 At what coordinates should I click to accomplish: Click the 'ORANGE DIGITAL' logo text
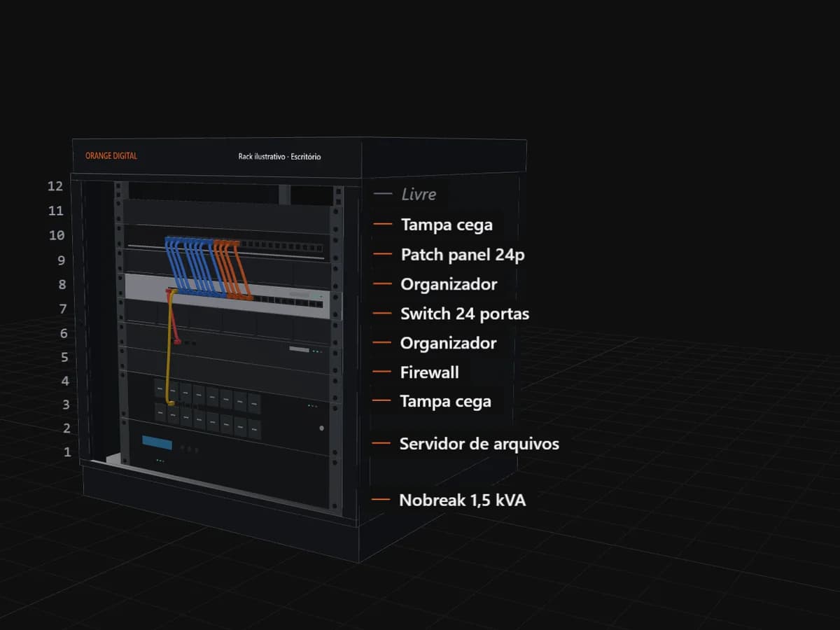tap(111, 156)
